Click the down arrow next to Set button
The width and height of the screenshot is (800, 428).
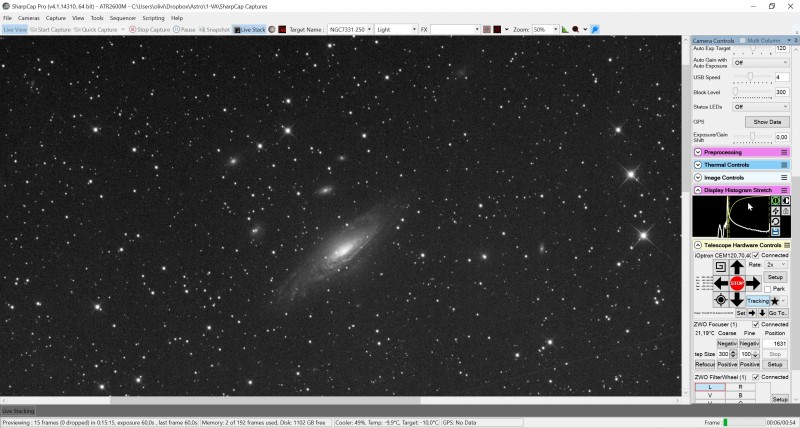762,313
